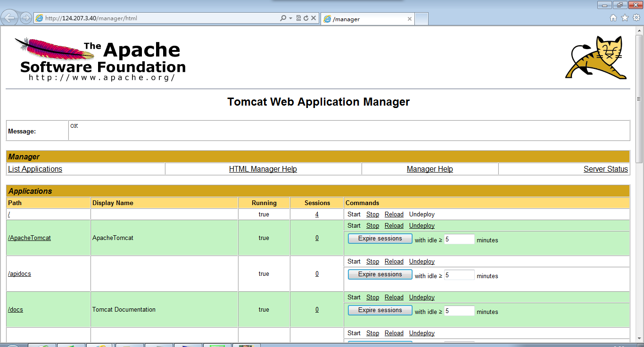Reload the root / application

(394, 215)
